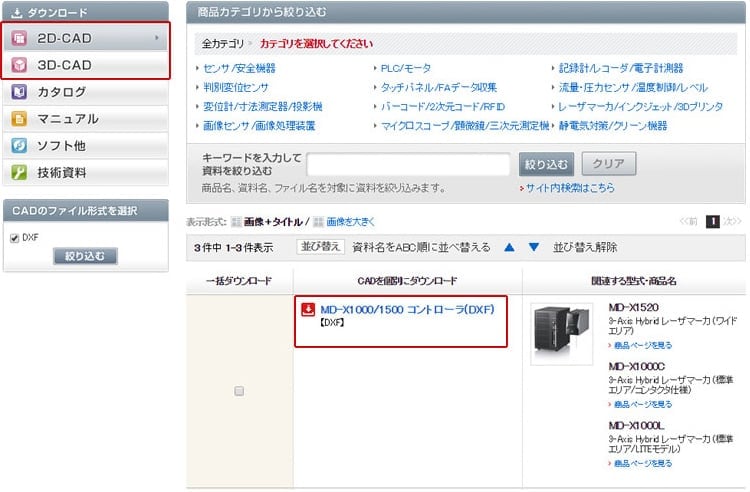The width and height of the screenshot is (750, 492).
Task: Expand the 2D-CAD submenu arrow
Action: (x=157, y=39)
